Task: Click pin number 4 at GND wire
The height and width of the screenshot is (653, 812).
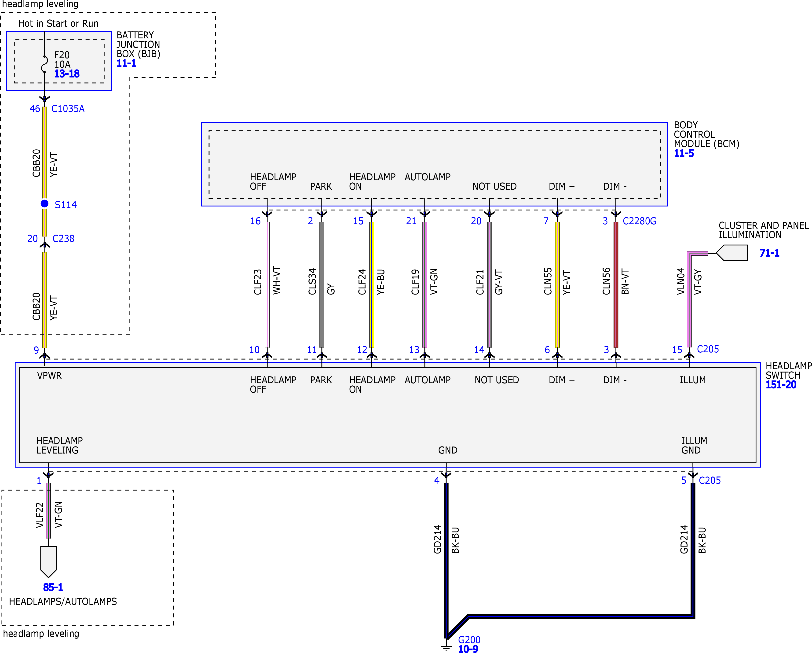Action: (437, 480)
